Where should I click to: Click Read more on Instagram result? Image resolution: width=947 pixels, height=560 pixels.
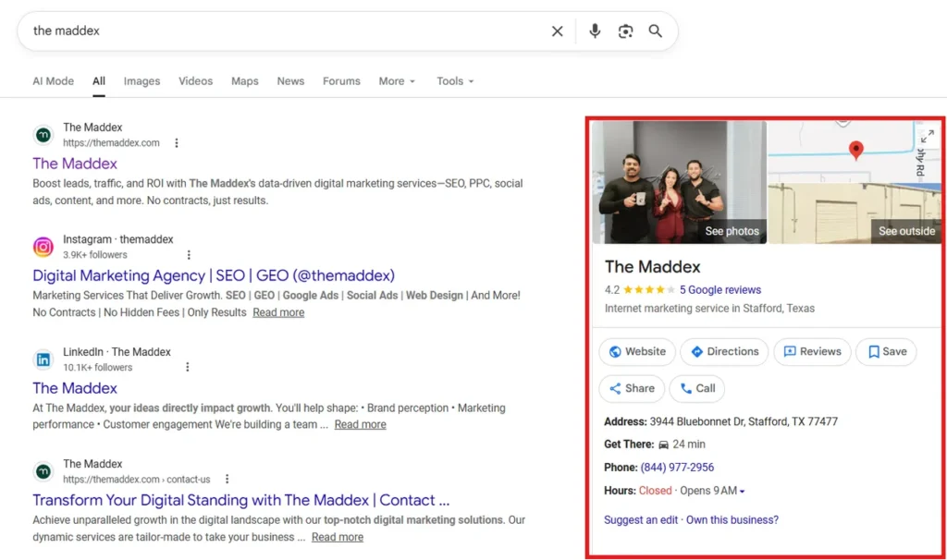(x=278, y=312)
